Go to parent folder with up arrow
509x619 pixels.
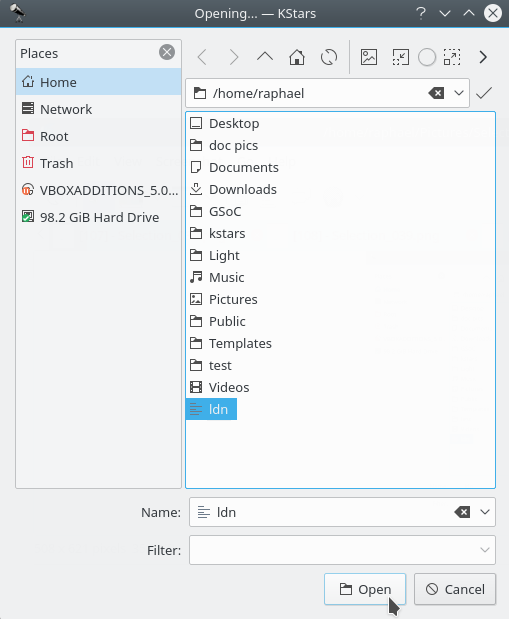pos(265,57)
